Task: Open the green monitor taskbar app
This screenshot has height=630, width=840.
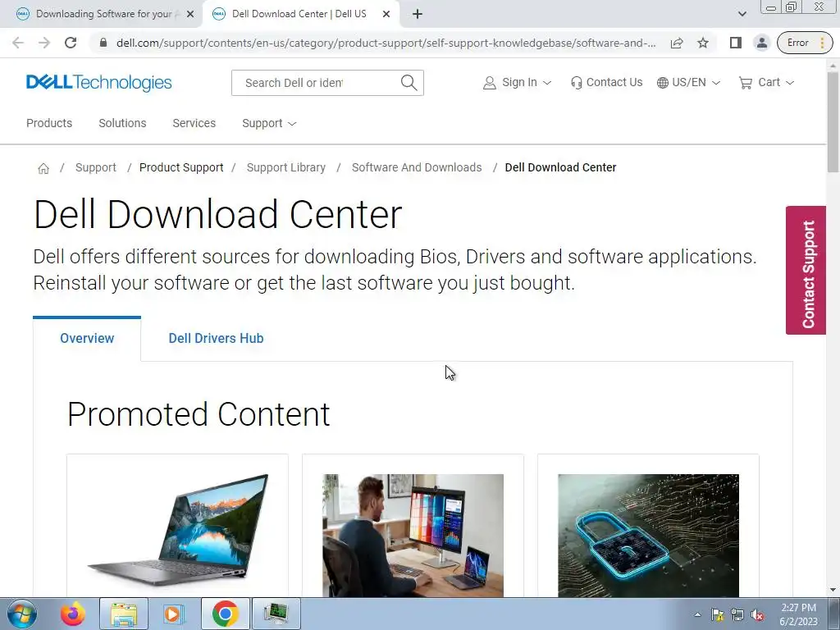Action: 276,614
